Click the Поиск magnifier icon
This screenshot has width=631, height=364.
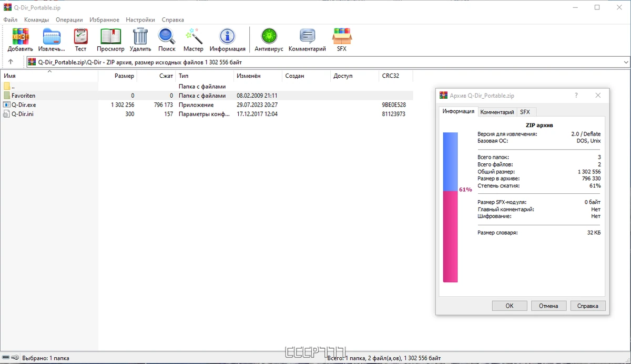tap(167, 37)
